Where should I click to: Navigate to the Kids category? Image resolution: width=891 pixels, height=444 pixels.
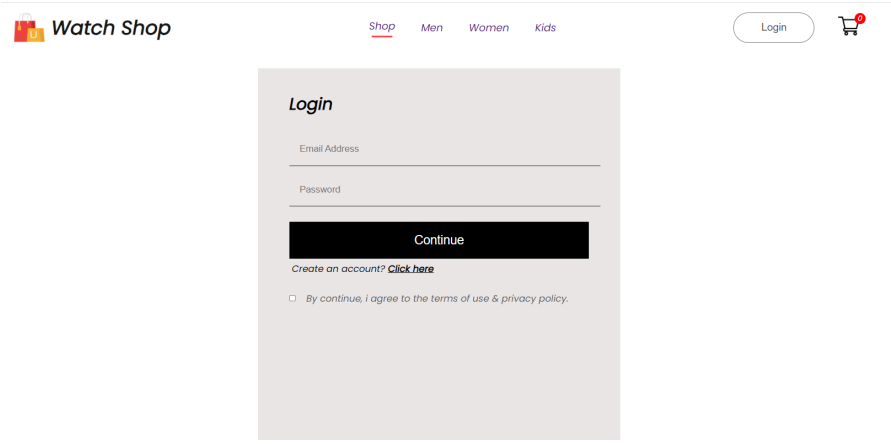(x=545, y=28)
